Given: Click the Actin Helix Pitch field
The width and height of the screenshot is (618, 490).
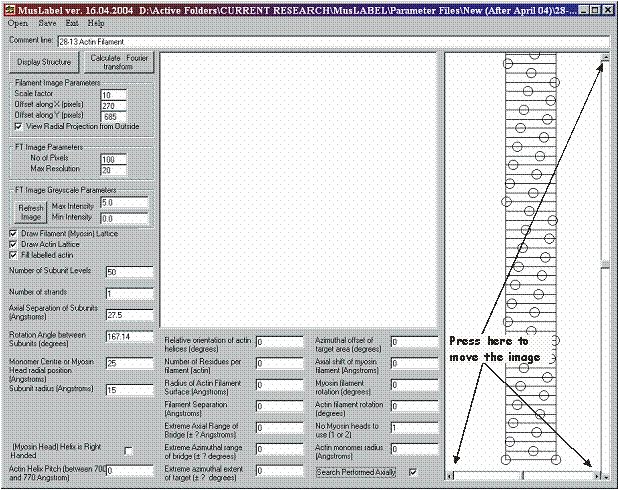Looking at the screenshot, I should tap(130, 471).
